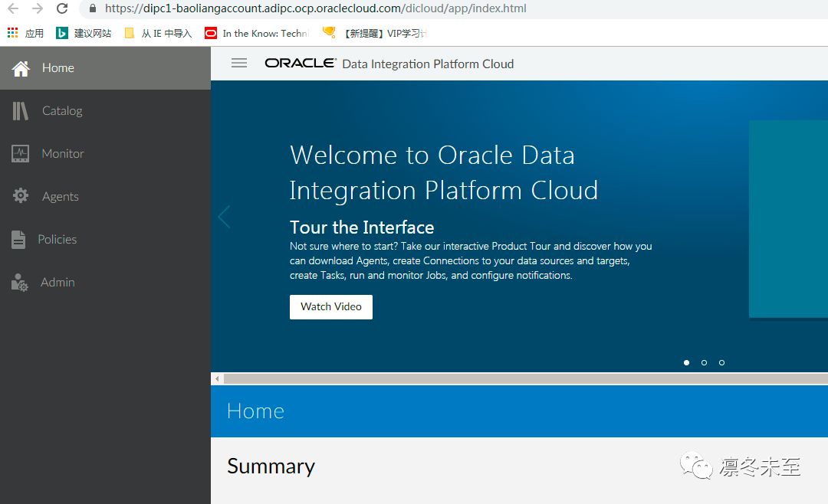The image size is (828, 504).
Task: Toggle the hamburger navigation menu
Action: (x=239, y=64)
